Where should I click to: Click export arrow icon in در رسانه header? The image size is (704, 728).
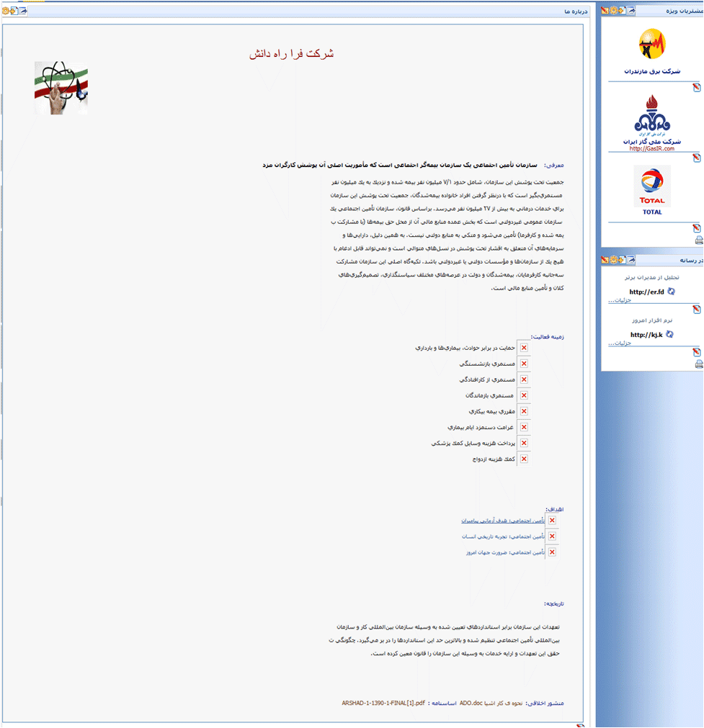(631, 259)
